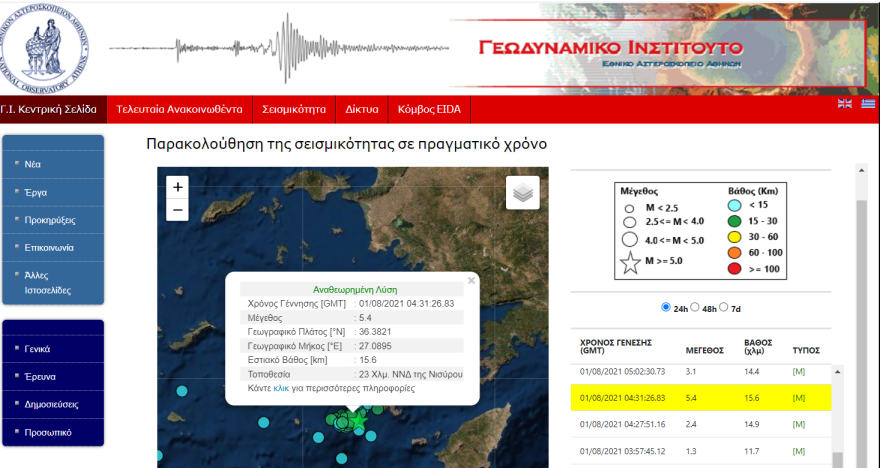Select the 03:57:45.12 earthquake row

700,451
